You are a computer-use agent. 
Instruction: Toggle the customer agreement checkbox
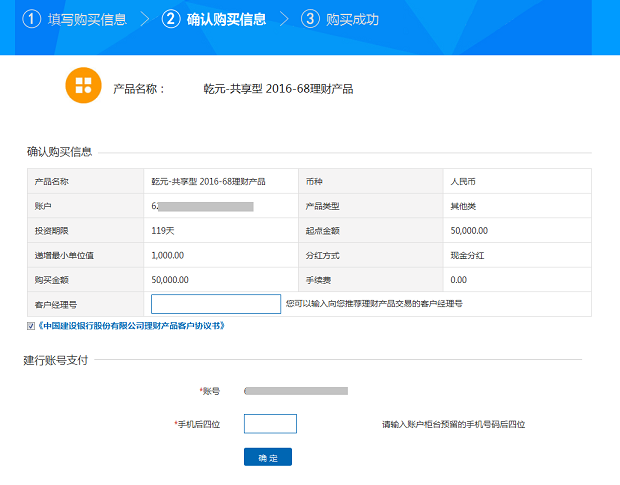click(31, 326)
